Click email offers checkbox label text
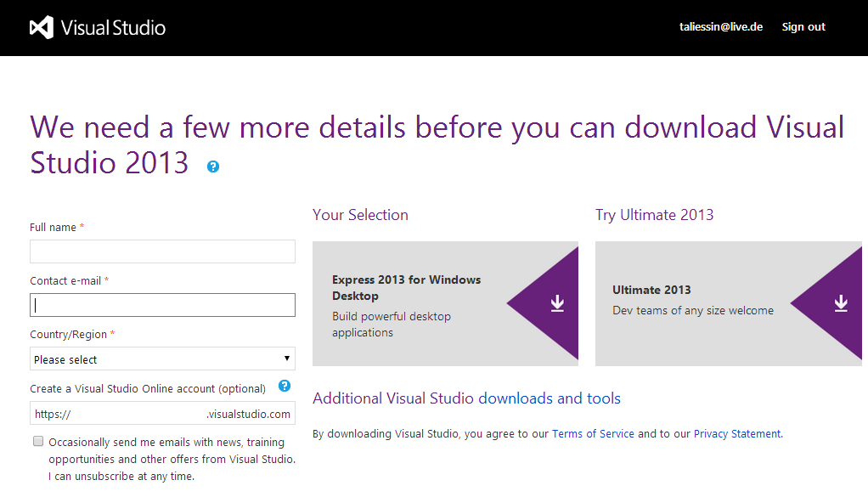 click(x=172, y=459)
